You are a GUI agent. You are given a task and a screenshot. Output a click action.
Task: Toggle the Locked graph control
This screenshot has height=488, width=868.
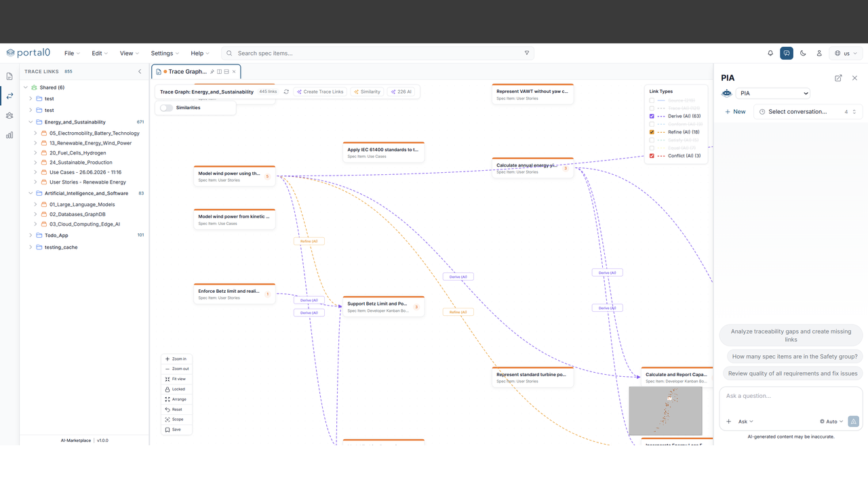(176, 389)
